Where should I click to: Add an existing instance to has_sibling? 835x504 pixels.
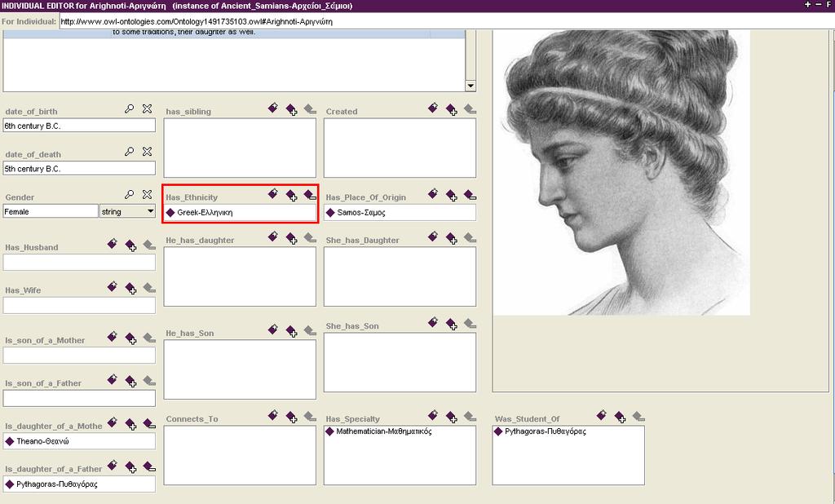(x=291, y=109)
